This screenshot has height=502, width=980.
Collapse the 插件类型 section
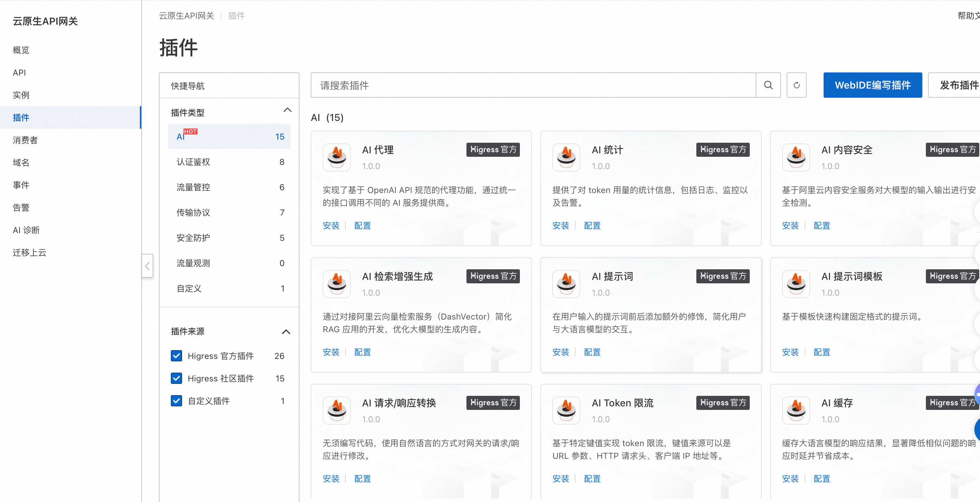(287, 110)
